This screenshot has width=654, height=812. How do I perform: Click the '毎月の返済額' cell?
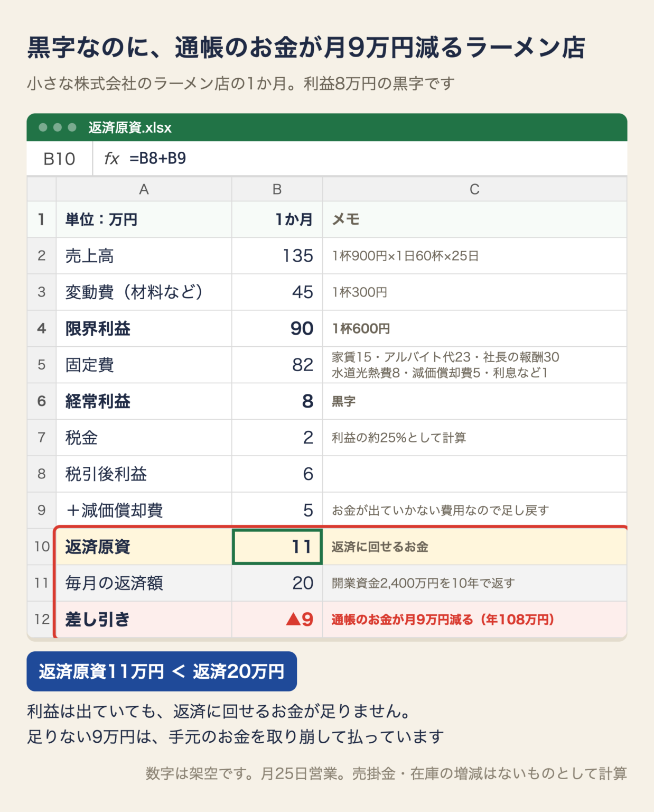pyautogui.click(x=144, y=583)
